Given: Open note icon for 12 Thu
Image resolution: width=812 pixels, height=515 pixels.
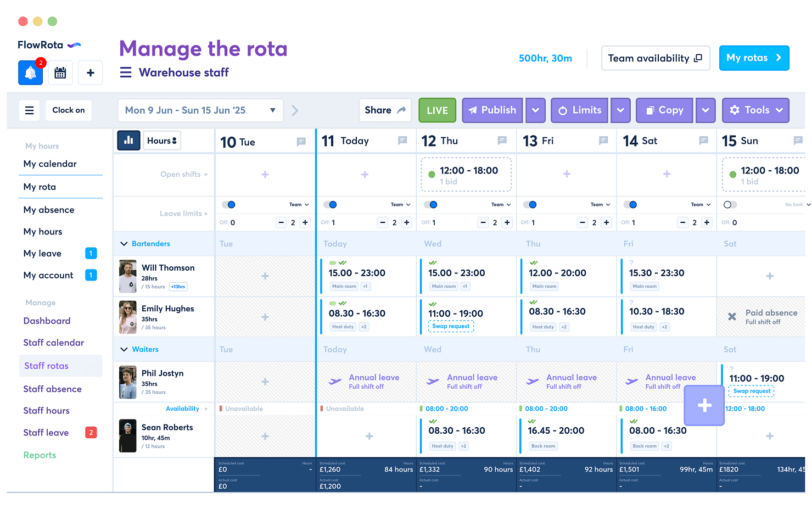Looking at the screenshot, I should click(x=502, y=141).
